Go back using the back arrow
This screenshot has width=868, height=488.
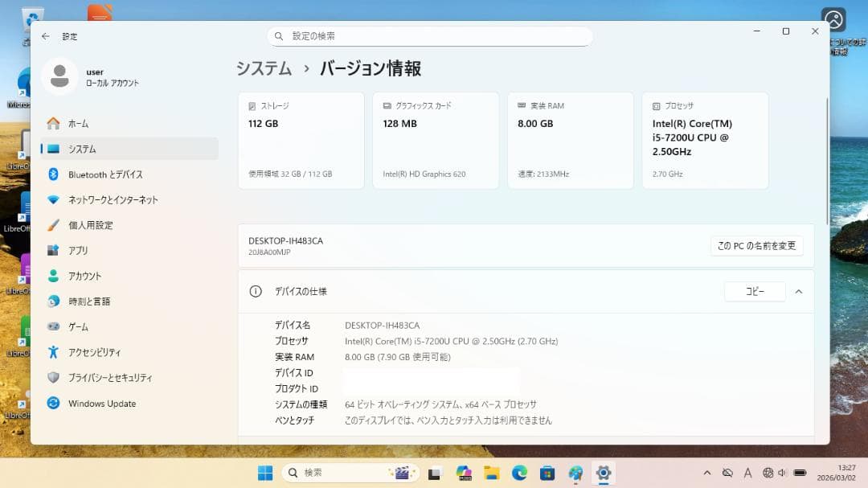pyautogui.click(x=45, y=36)
